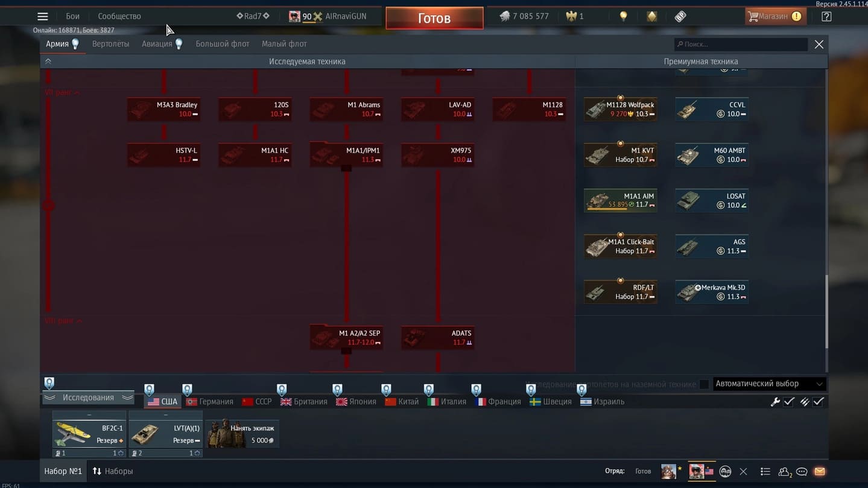Viewport: 868px width, 488px height.
Task: Click the wrench repair icon
Action: 775,402
